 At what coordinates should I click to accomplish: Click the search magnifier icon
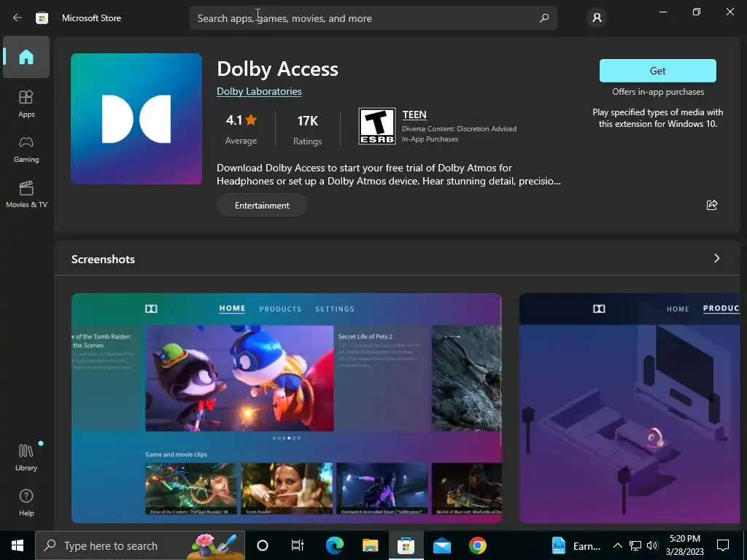[x=544, y=18]
